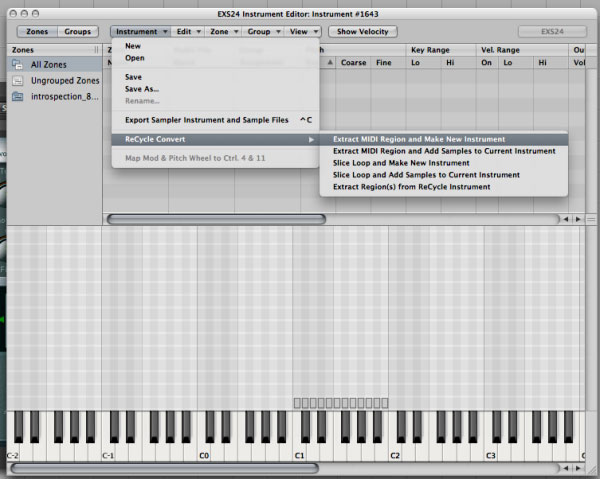The image size is (600, 479).
Task: Click the Coarse column header
Action: pos(353,62)
